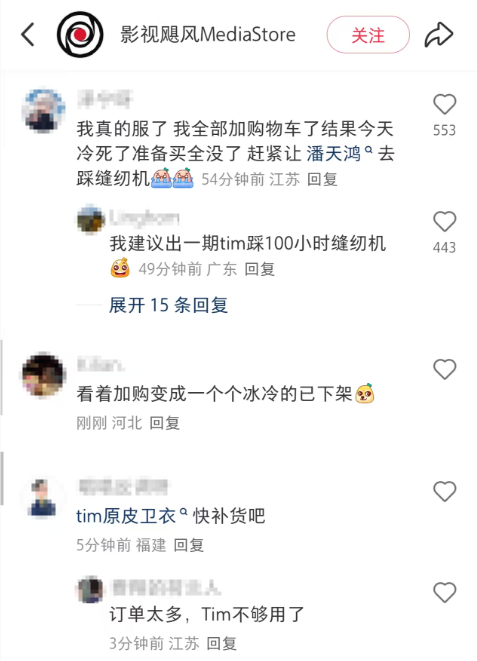Open the 影视飓风MediaStore account name
Screen dimensions: 477x661
[208, 35]
